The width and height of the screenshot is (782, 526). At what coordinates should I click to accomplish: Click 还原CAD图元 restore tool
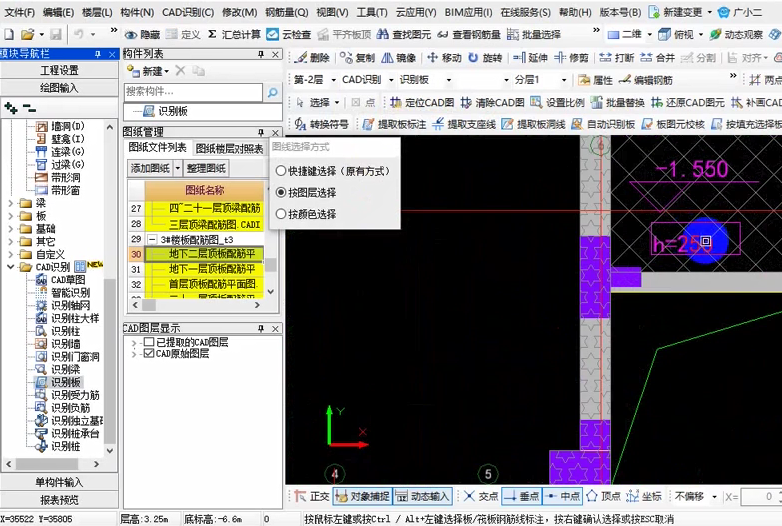(x=688, y=103)
